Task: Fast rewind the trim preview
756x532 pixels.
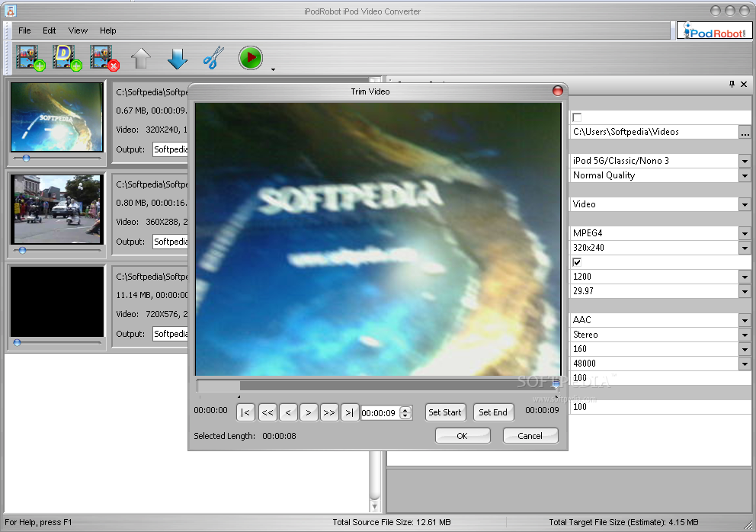Action: click(267, 412)
